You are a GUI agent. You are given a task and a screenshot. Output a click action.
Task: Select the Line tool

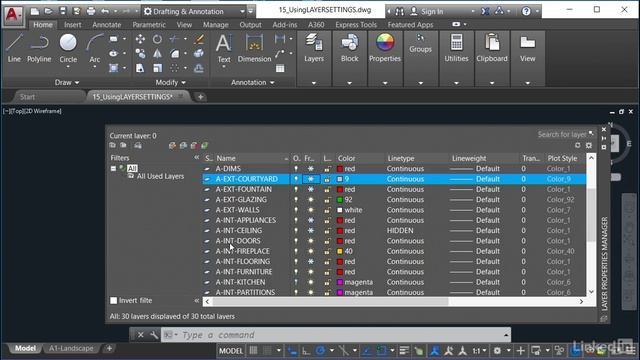pos(14,48)
